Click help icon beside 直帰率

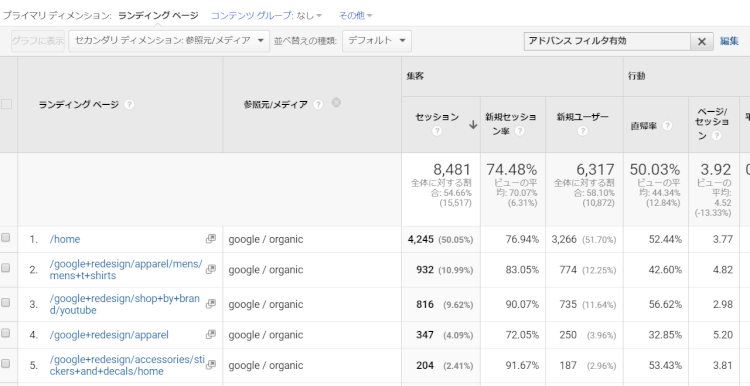pos(667,125)
